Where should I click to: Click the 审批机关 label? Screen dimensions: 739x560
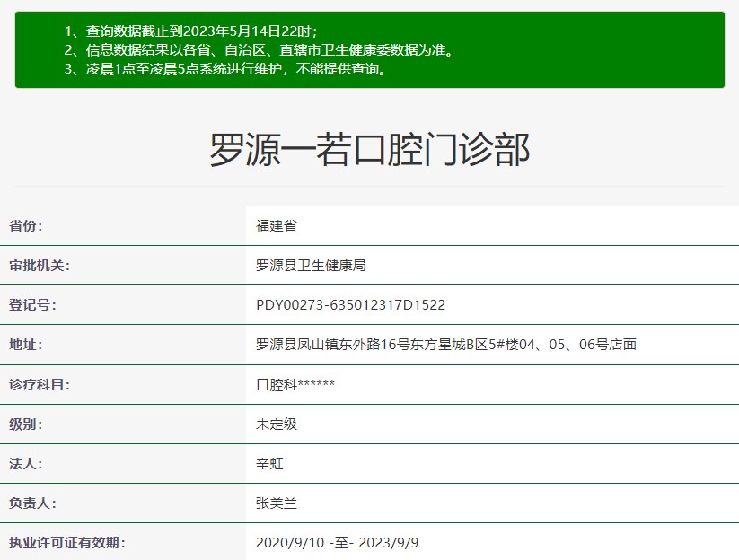click(x=40, y=265)
